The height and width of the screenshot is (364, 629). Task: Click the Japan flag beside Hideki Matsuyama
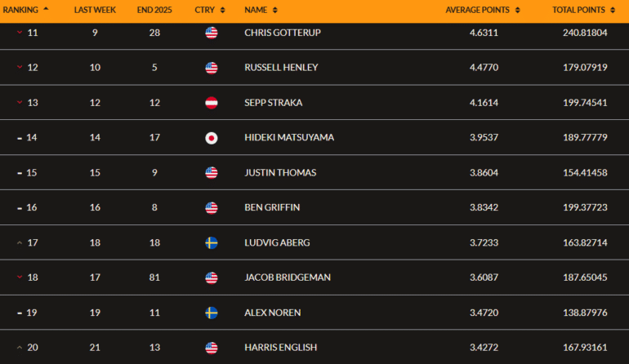coord(212,138)
